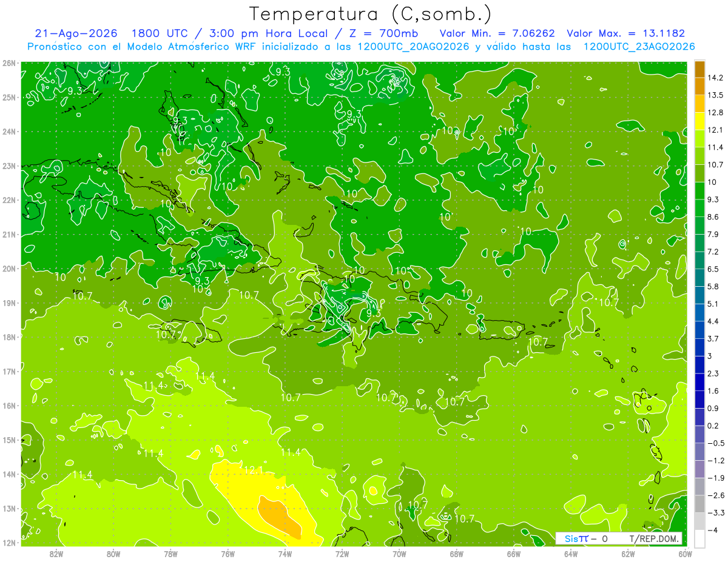
Task: Click the '76W' longitude axis label
Action: click(227, 554)
